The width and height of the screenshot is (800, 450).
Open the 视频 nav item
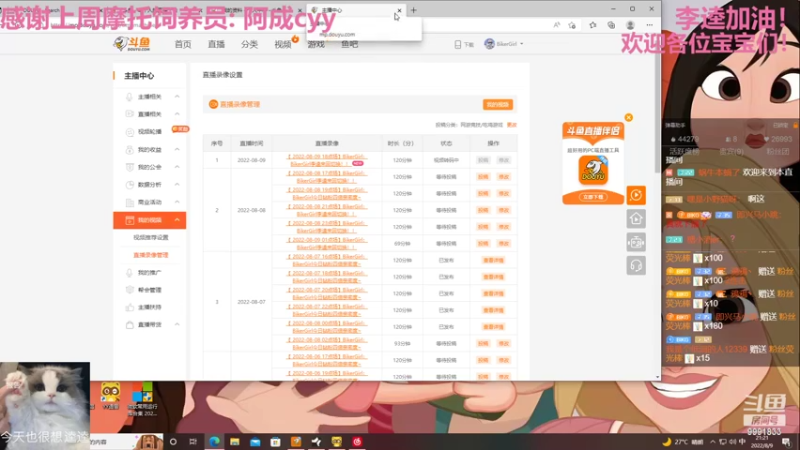coord(282,44)
